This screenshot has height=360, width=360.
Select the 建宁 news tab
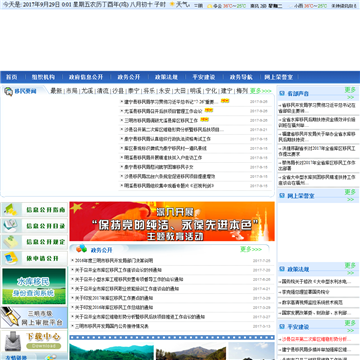click(x=226, y=91)
